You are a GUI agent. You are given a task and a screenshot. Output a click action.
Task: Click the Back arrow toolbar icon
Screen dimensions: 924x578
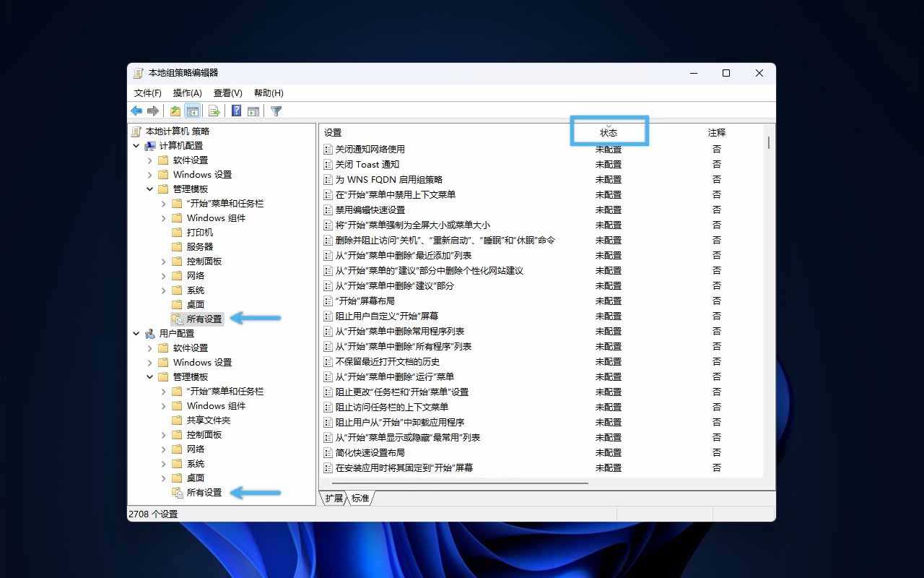pyautogui.click(x=136, y=111)
